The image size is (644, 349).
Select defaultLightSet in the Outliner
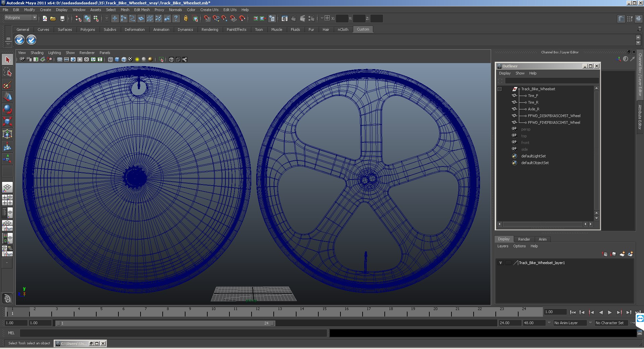[x=533, y=156]
